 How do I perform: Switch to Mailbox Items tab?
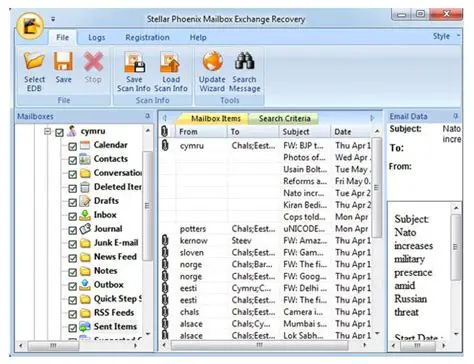216,118
